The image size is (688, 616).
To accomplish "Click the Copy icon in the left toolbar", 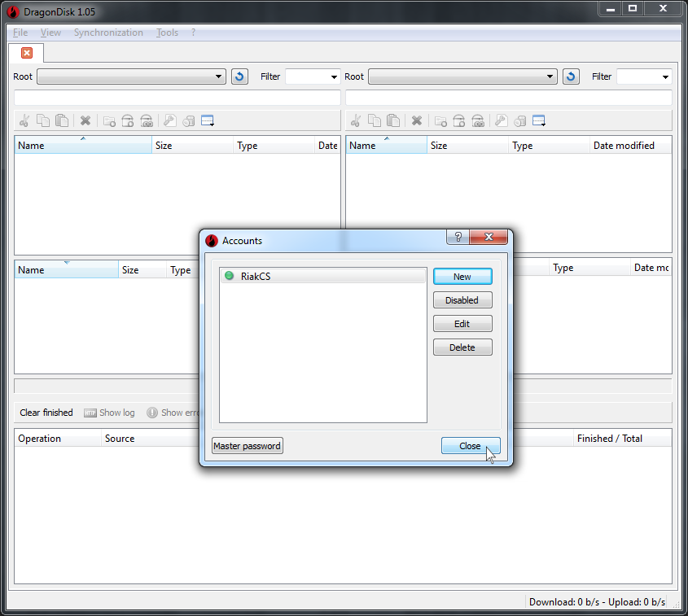I will click(42, 120).
